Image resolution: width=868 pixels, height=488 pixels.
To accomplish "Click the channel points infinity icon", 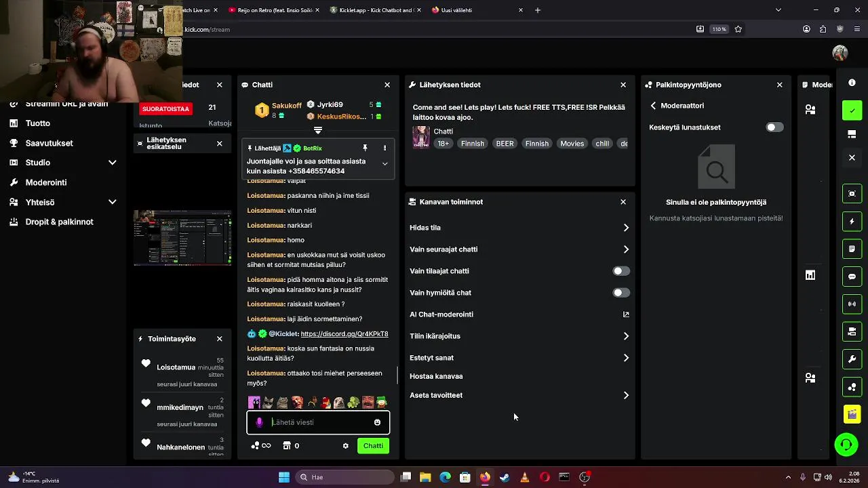I will 261,446.
